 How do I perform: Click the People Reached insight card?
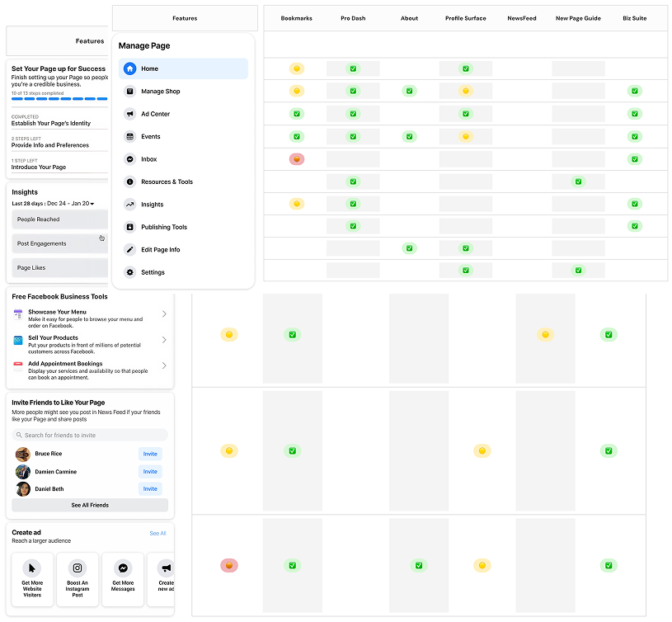click(59, 219)
